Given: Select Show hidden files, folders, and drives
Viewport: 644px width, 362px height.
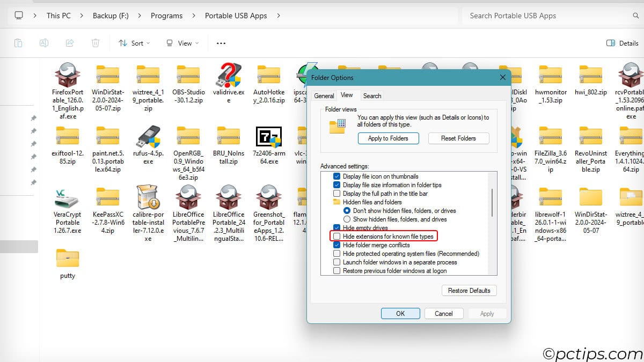Looking at the screenshot, I should point(347,219).
